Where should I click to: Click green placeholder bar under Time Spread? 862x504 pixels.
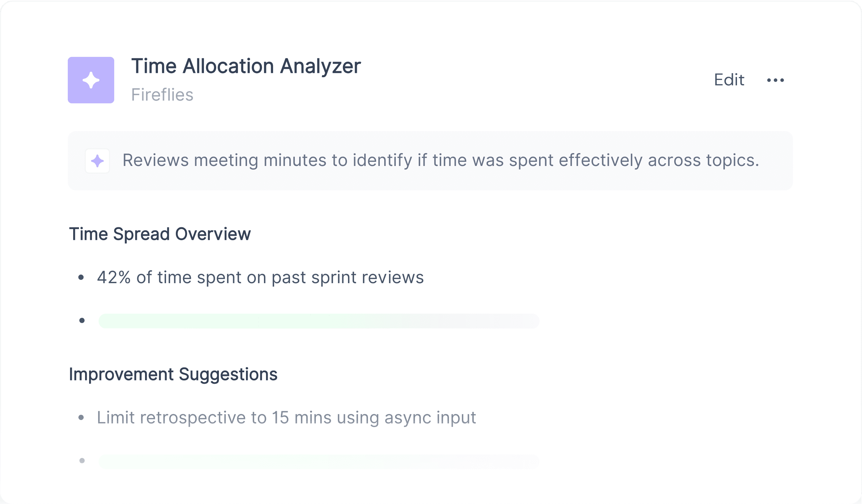[319, 321]
